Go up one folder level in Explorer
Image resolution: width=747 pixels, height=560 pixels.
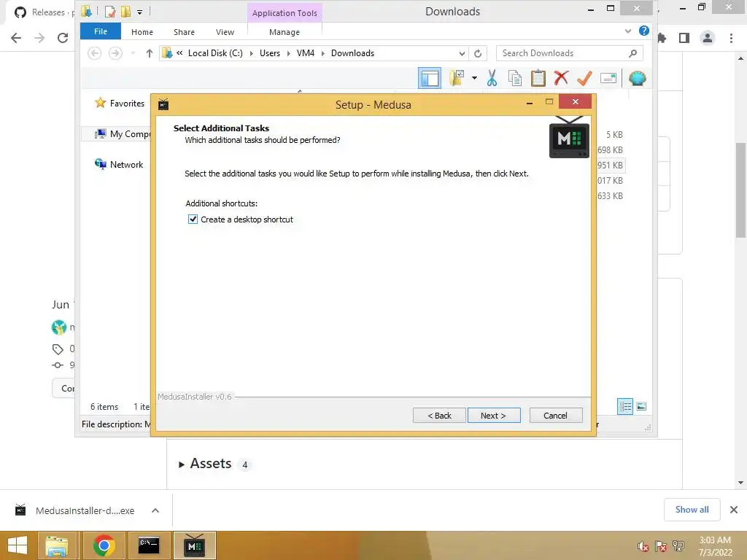click(x=149, y=53)
